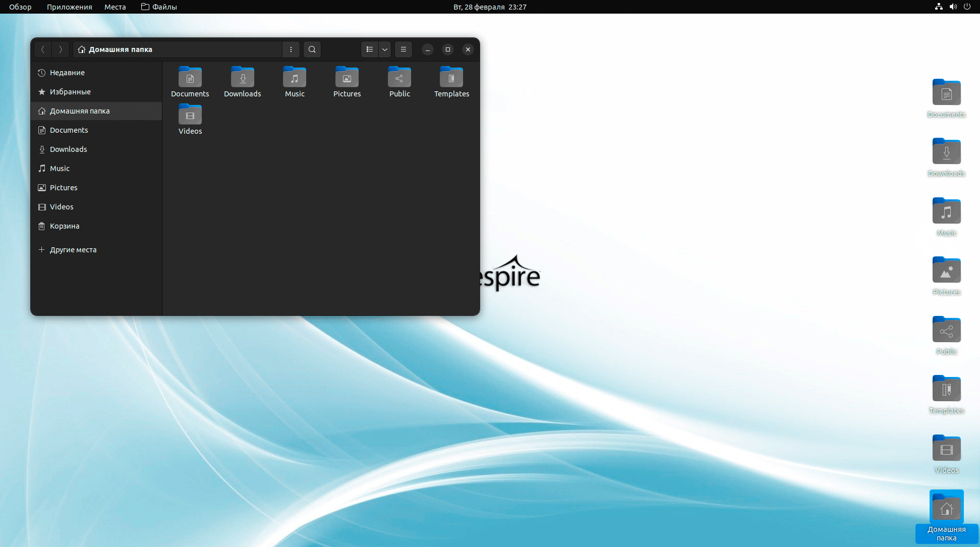
Task: Open the Места menu
Action: pyautogui.click(x=115, y=7)
